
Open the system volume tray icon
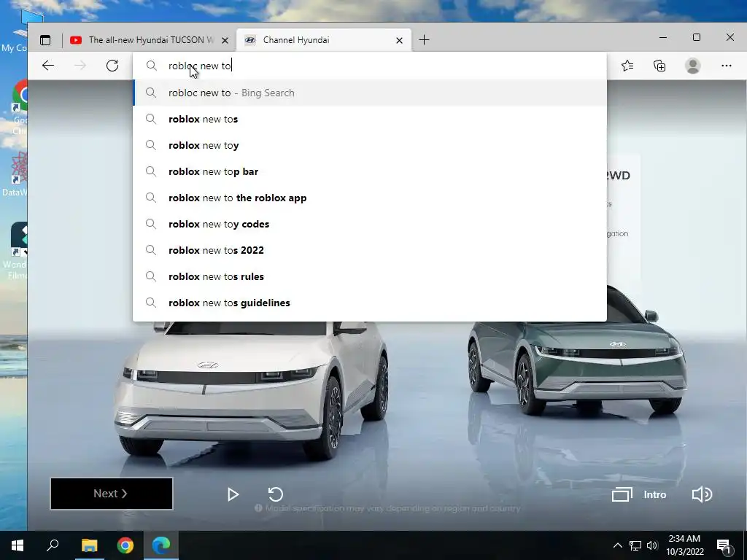pyautogui.click(x=652, y=545)
